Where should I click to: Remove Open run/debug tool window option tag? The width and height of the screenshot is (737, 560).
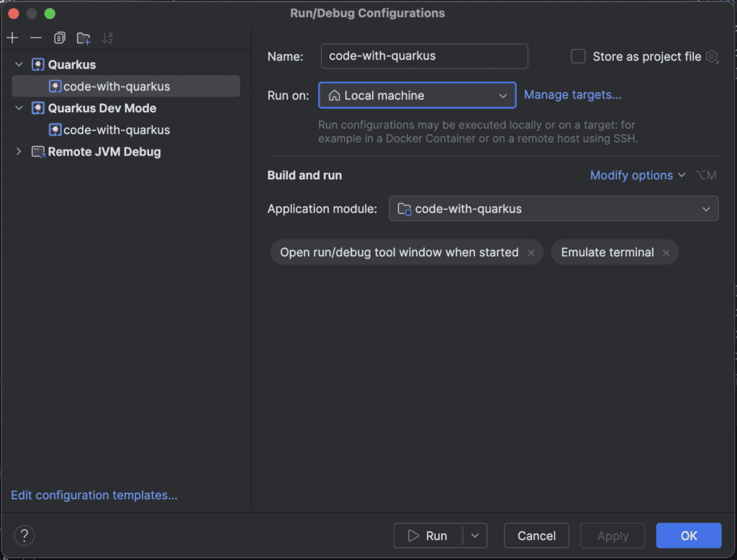click(531, 253)
